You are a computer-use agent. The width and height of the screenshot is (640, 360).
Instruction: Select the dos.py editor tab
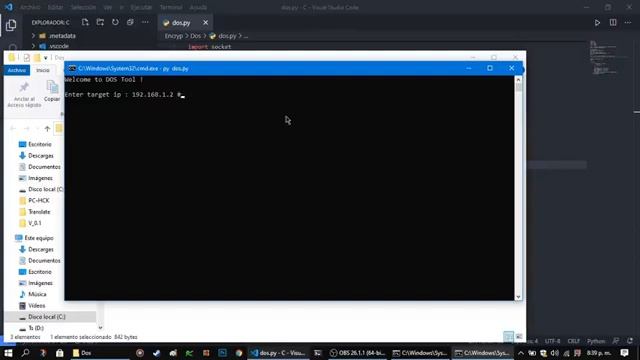pyautogui.click(x=181, y=22)
